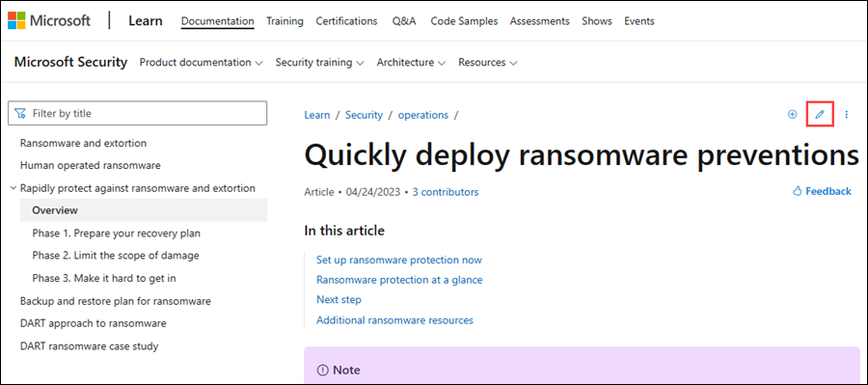
Task: Jump to Set up ransomware protection now
Action: pyautogui.click(x=399, y=260)
